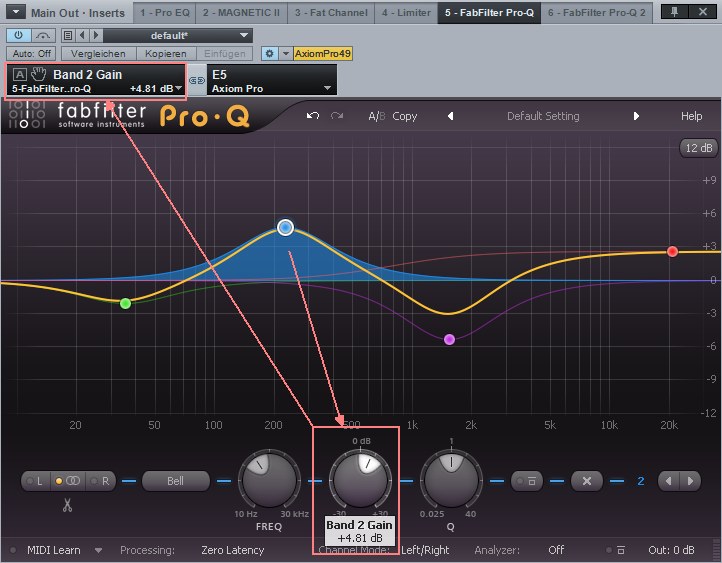Image resolution: width=722 pixels, height=563 pixels.
Task: Switch to the 1 - Pro EQ tab
Action: tap(165, 12)
